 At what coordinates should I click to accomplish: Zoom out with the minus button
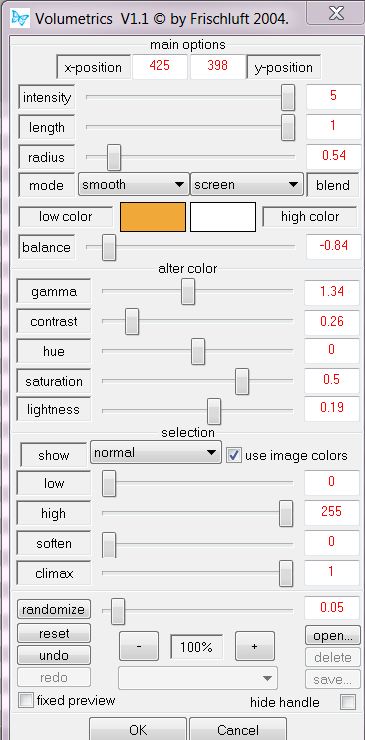[138, 647]
